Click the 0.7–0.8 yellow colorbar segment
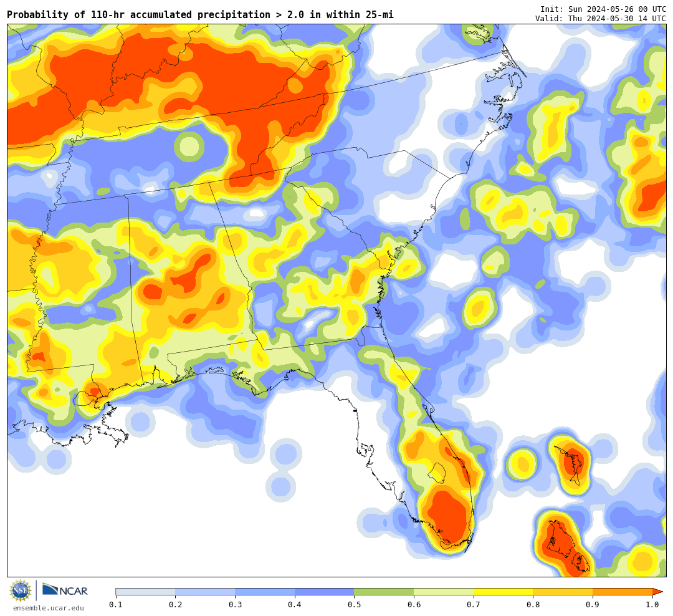The image size is (673, 616). [x=504, y=592]
